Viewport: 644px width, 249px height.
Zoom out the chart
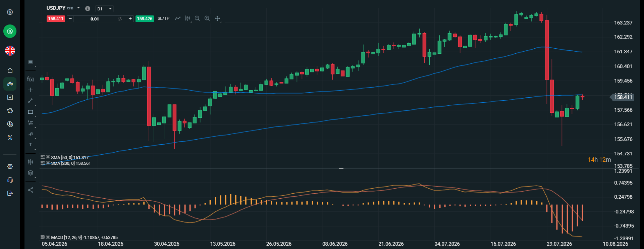197,18
